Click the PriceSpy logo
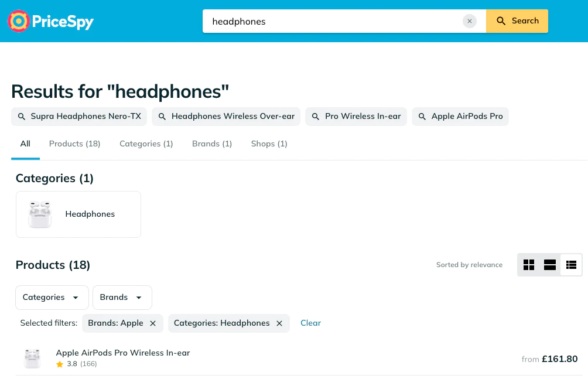Viewport: 588px width, 379px height. click(50, 21)
